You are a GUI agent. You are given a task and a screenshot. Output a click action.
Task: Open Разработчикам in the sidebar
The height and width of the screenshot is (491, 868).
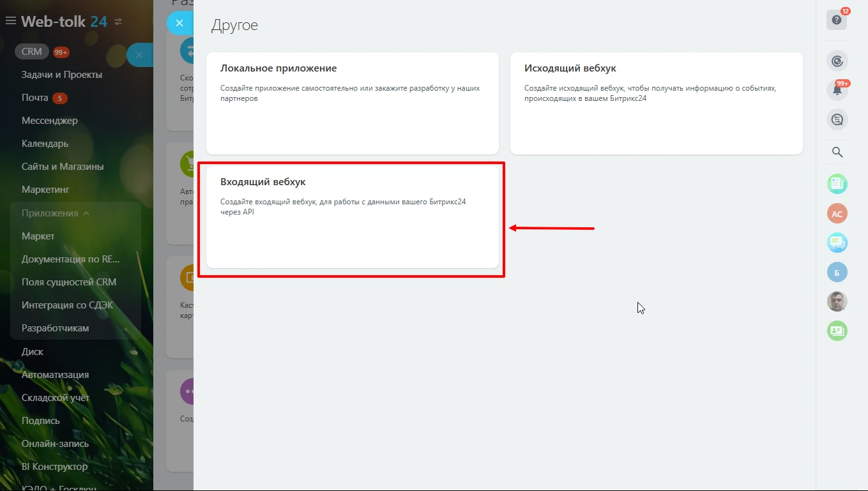55,328
